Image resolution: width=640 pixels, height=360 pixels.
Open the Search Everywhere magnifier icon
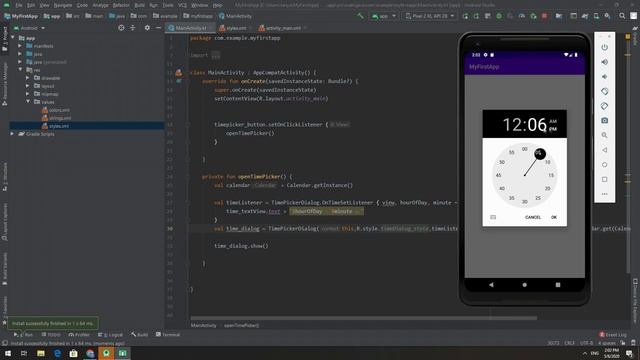[x=622, y=16]
